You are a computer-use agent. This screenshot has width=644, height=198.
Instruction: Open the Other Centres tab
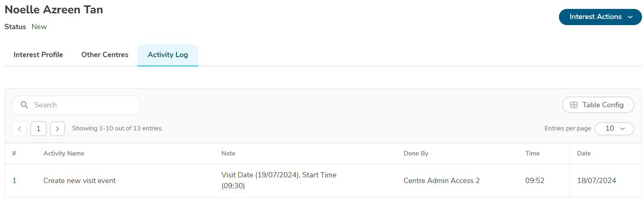(104, 55)
